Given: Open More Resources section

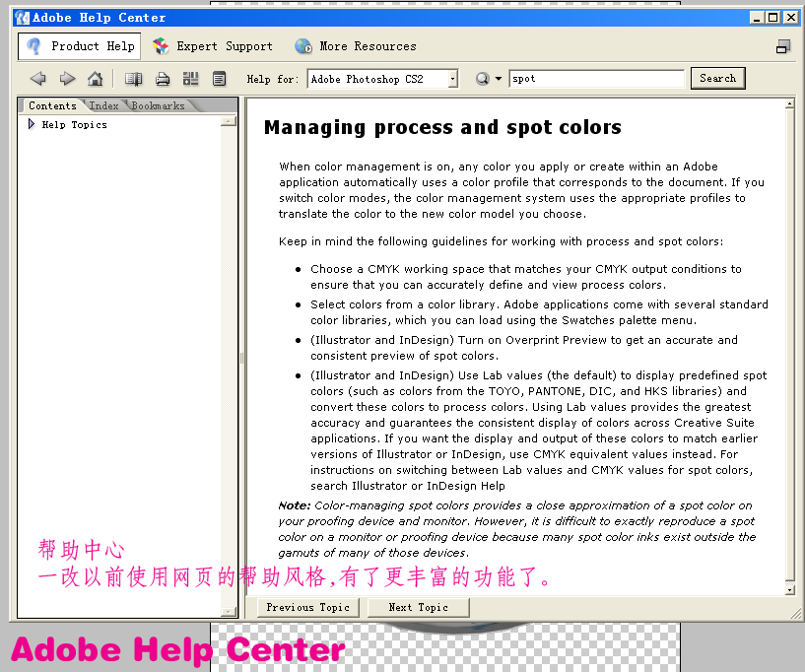Looking at the screenshot, I should (356, 46).
